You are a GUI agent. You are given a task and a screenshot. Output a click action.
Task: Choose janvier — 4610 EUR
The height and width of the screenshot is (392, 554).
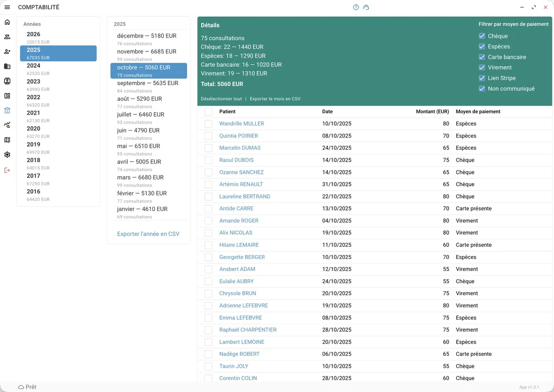148,212
